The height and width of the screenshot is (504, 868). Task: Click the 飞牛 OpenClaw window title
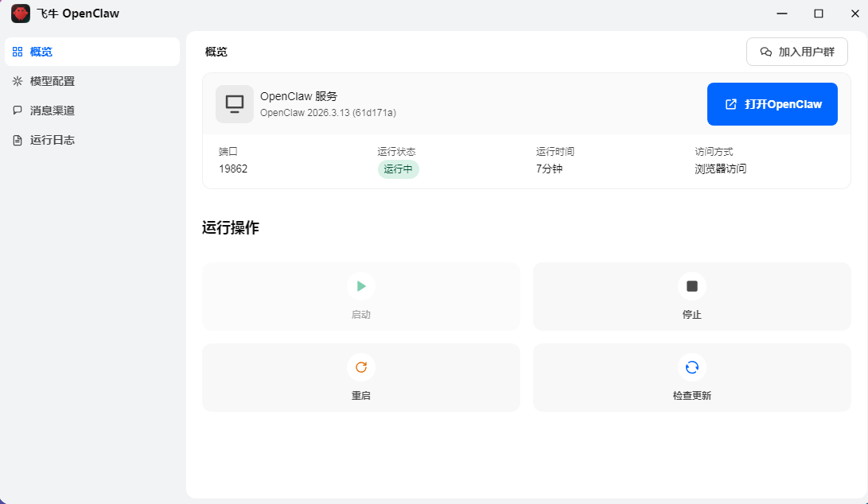[x=78, y=14]
